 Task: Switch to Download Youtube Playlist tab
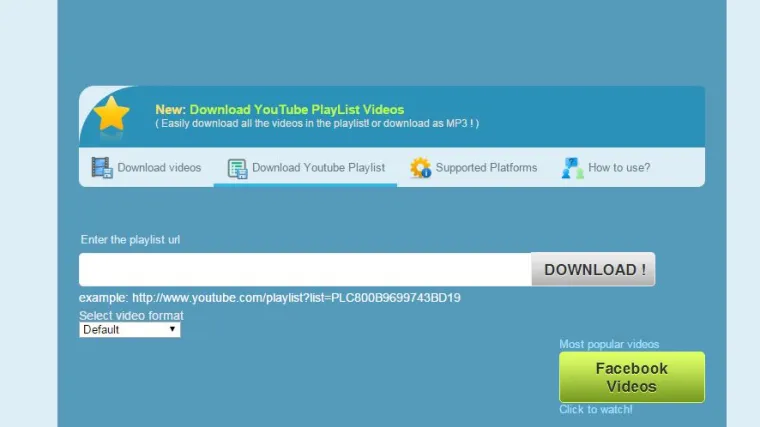point(306,168)
